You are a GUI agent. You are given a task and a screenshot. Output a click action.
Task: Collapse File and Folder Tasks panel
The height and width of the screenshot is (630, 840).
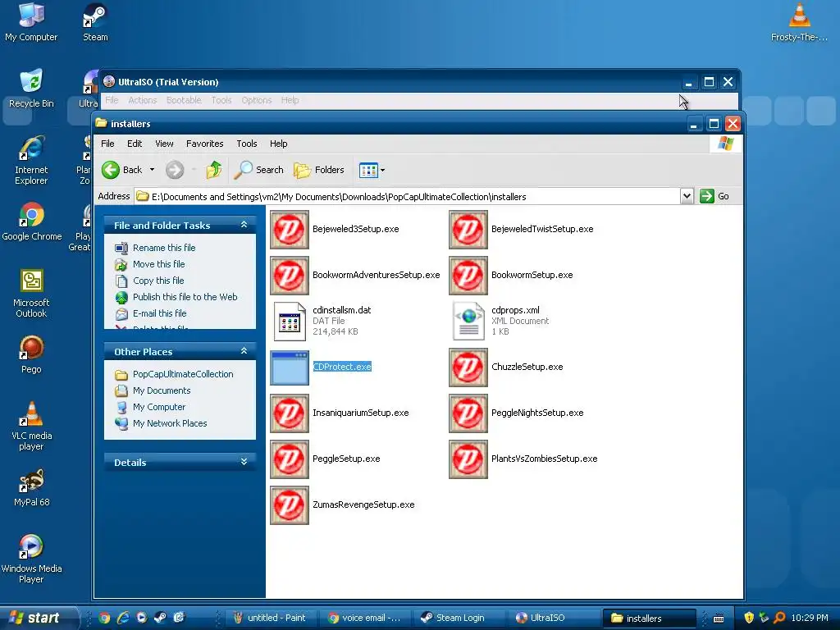click(244, 225)
